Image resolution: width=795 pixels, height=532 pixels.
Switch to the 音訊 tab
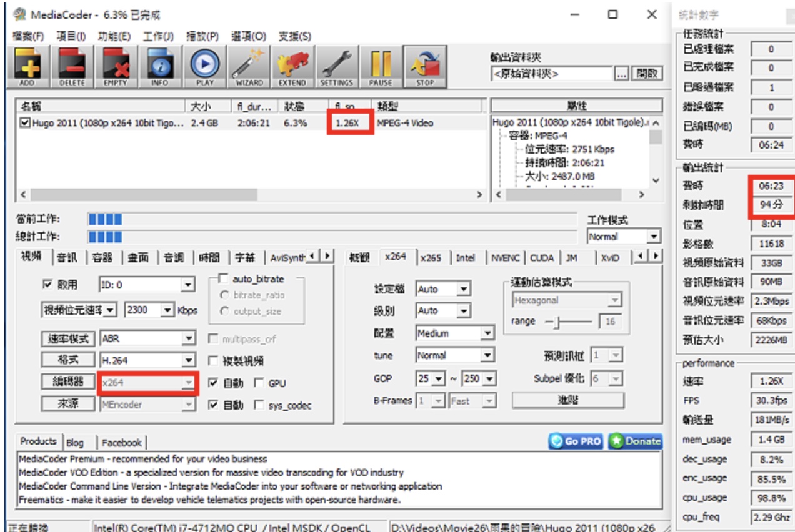(x=67, y=257)
